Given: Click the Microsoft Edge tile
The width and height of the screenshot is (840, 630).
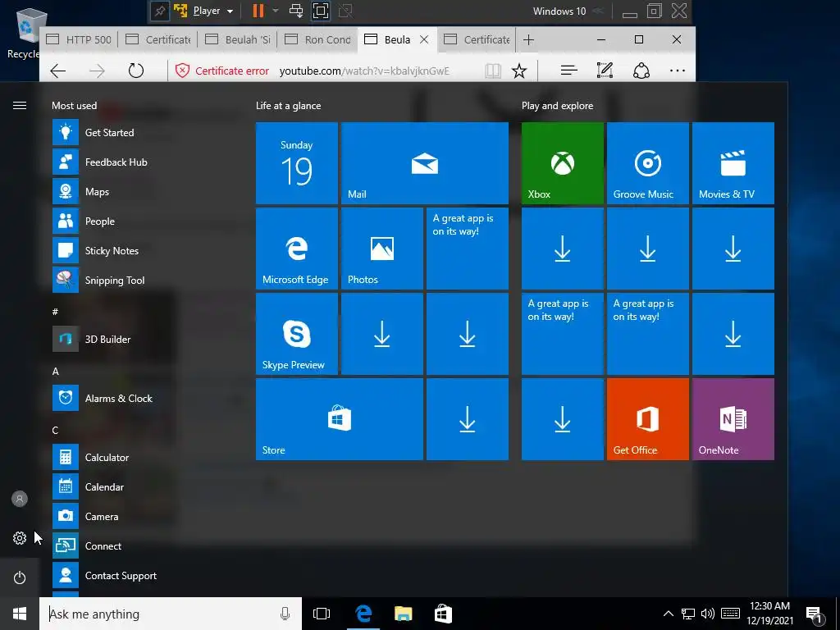Looking at the screenshot, I should pos(297,249).
